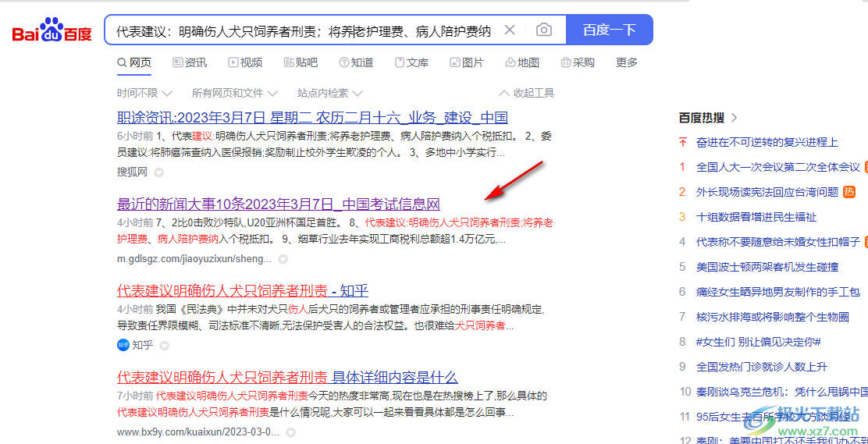Expand the 所有网页和文件 dropdown
Image resolution: width=868 pixels, height=444 pixels.
coord(234,93)
